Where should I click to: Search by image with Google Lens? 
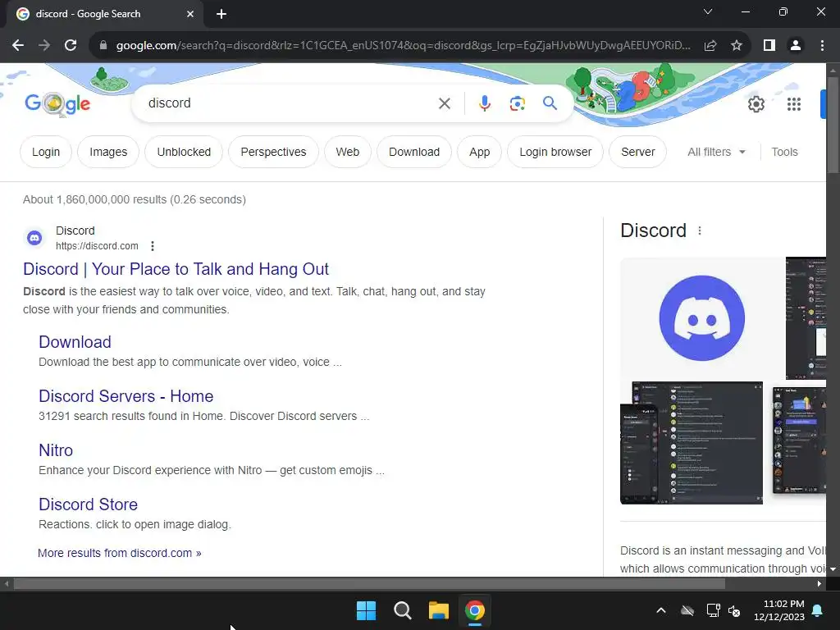pyautogui.click(x=517, y=103)
